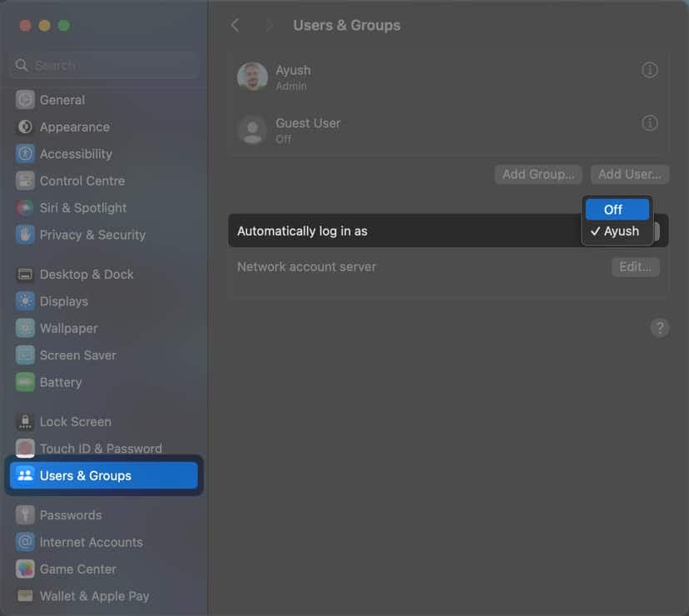The height and width of the screenshot is (616, 689).
Task: Open Accessibility from sidebar text
Action: pyautogui.click(x=76, y=154)
